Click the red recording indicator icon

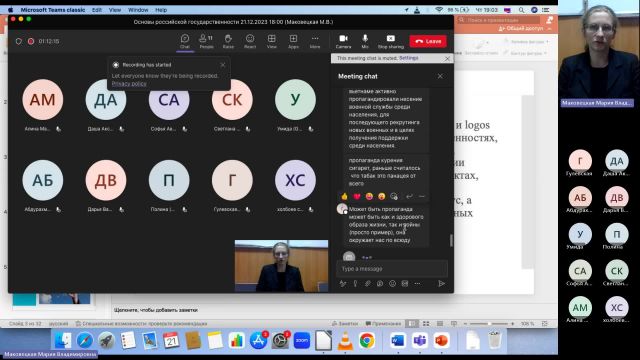tap(31, 41)
